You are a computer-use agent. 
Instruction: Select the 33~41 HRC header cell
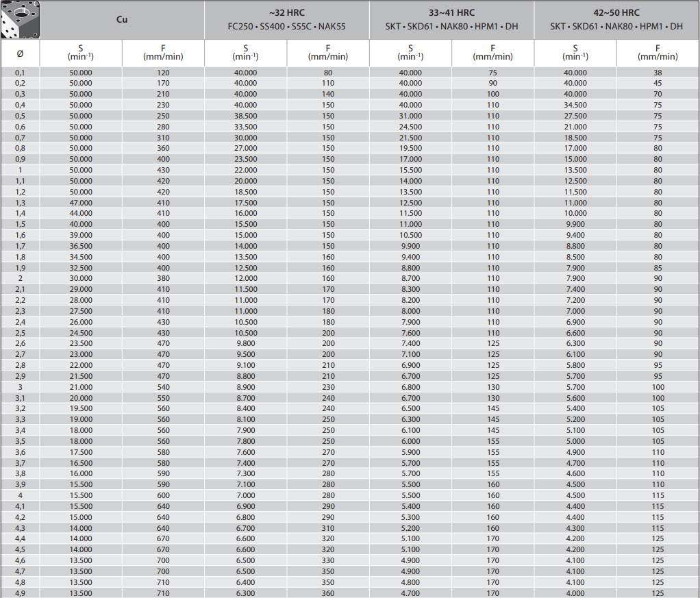point(451,20)
